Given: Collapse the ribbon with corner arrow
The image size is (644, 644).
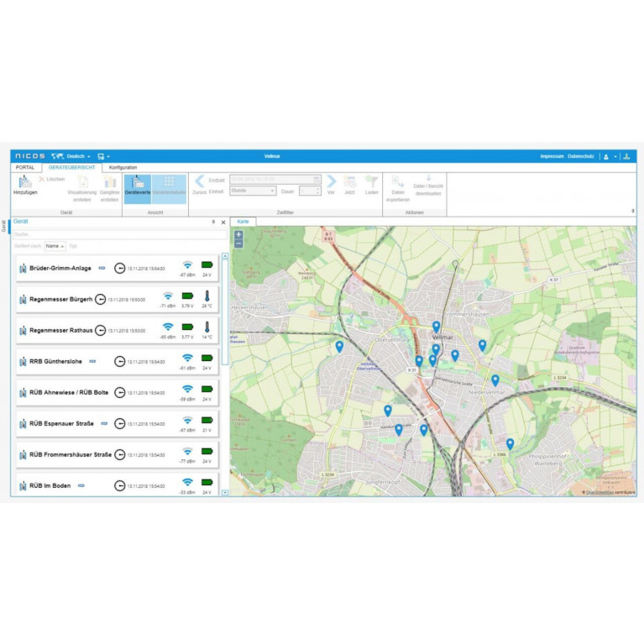Looking at the screenshot, I should point(632,211).
